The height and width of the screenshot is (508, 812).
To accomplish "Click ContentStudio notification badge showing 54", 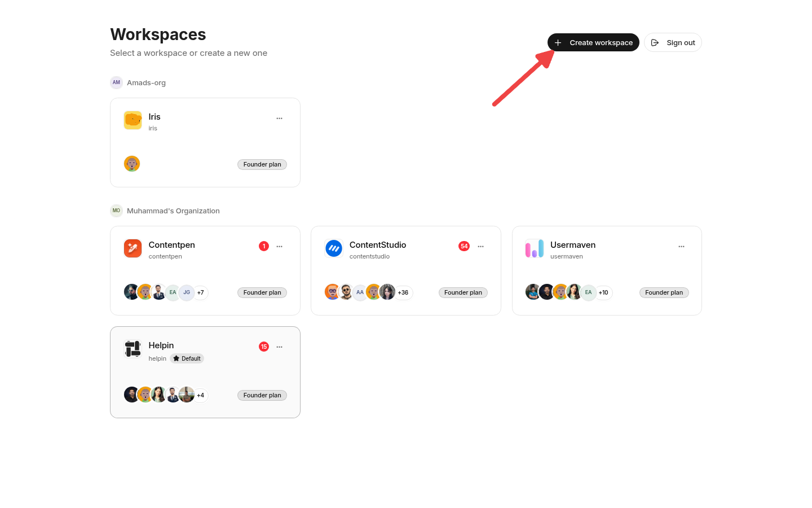I will click(x=464, y=246).
